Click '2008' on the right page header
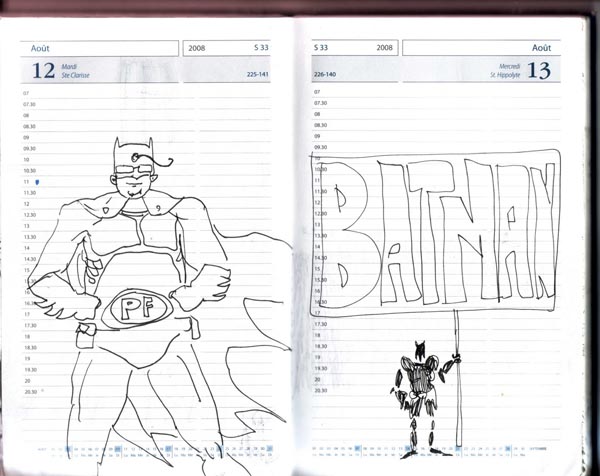Viewport: 600px width, 476px height. (x=385, y=47)
